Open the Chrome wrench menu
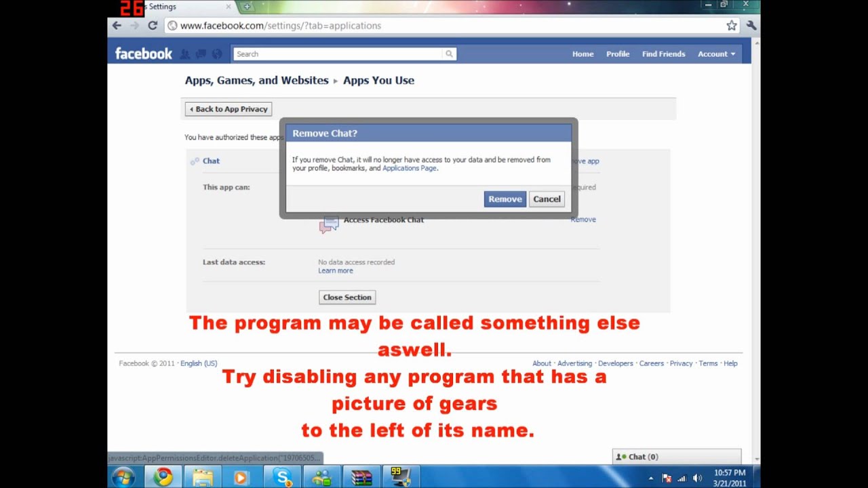Image resolution: width=868 pixels, height=488 pixels. click(x=751, y=25)
